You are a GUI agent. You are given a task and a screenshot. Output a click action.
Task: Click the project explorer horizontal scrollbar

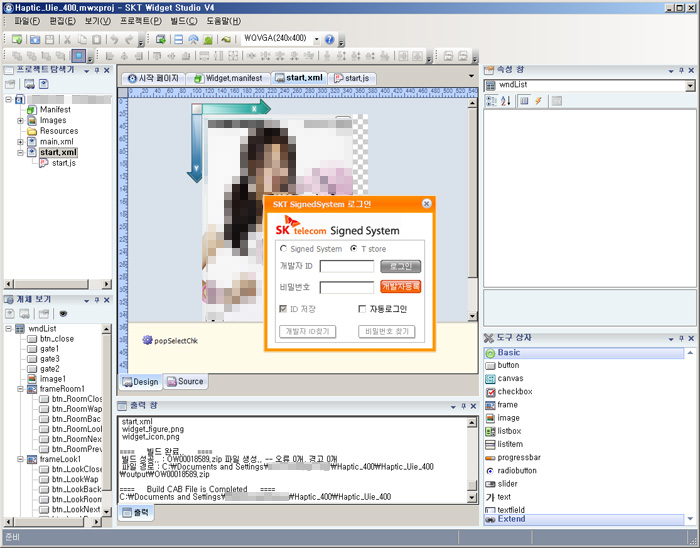(58, 284)
